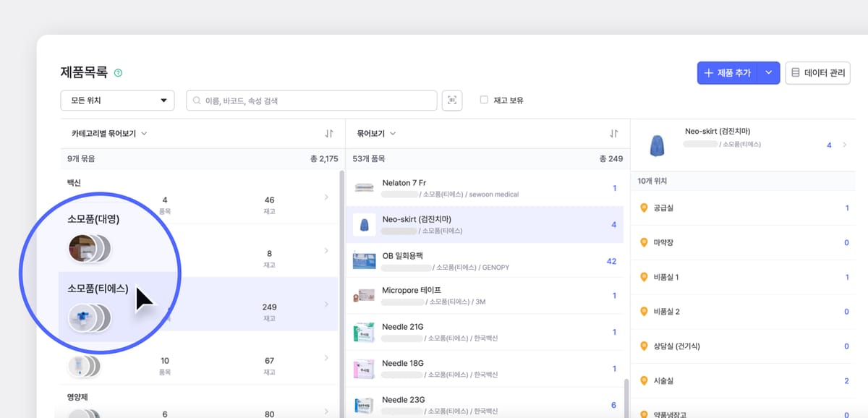Click the location pin icon for 공급실
Screen dimensions: 868x418
point(644,208)
